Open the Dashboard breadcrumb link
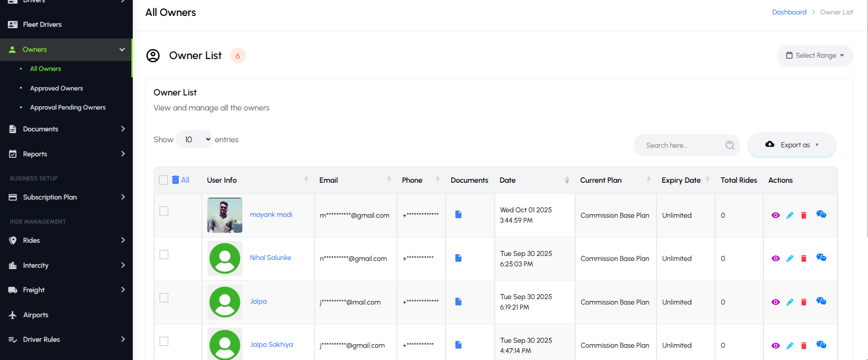Viewport: 868px width, 360px height. click(x=789, y=12)
